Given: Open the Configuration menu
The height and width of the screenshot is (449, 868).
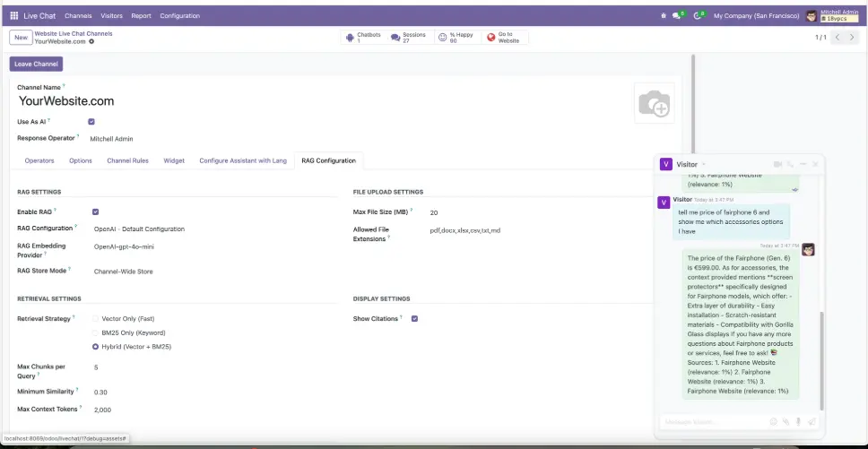Looking at the screenshot, I should point(179,15).
